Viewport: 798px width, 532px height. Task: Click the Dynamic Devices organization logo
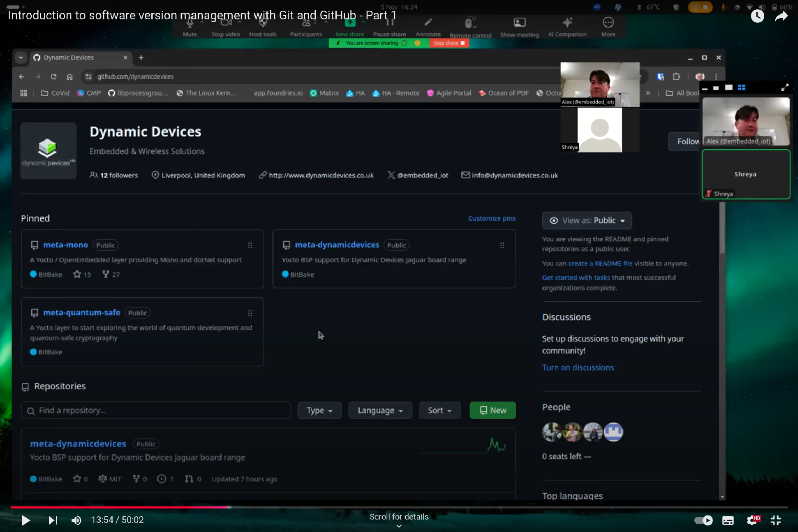pos(48,150)
